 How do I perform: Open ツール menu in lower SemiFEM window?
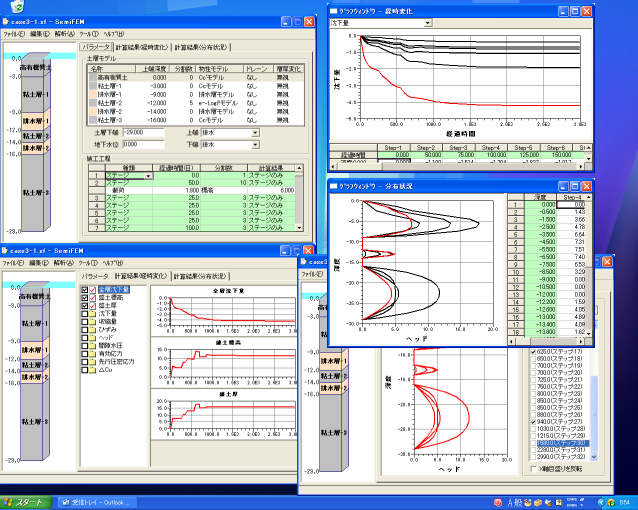coord(88,263)
